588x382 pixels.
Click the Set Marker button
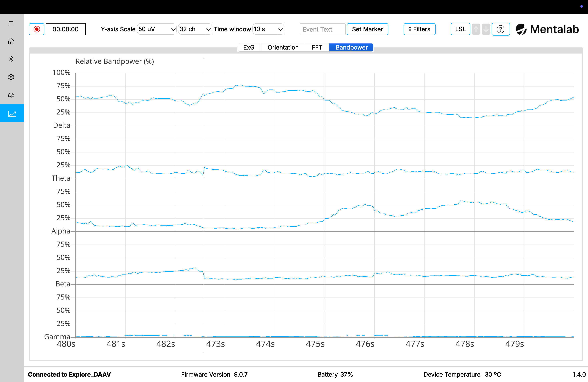(367, 29)
